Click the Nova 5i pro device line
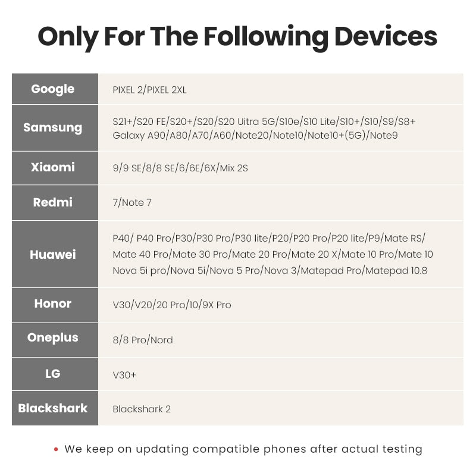The image size is (476, 476). 270,271
